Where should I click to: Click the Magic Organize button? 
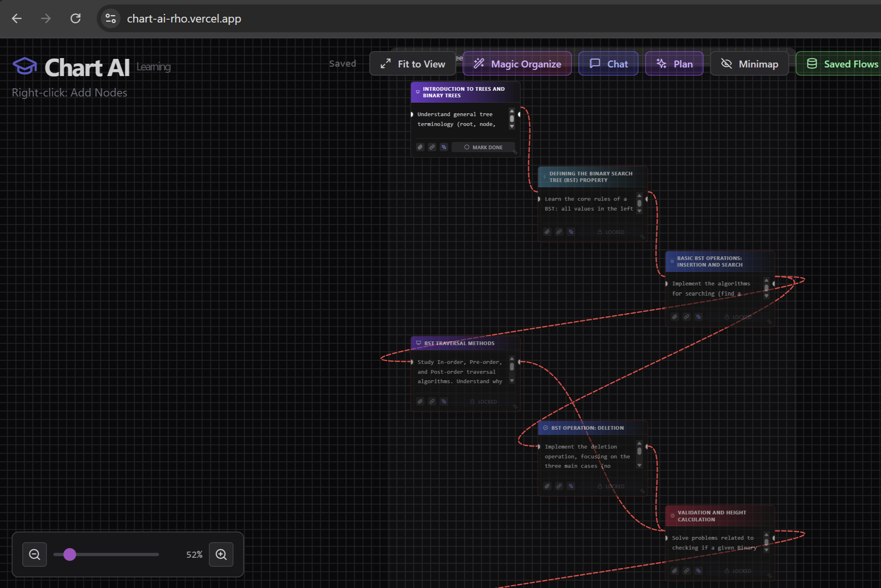coord(517,64)
